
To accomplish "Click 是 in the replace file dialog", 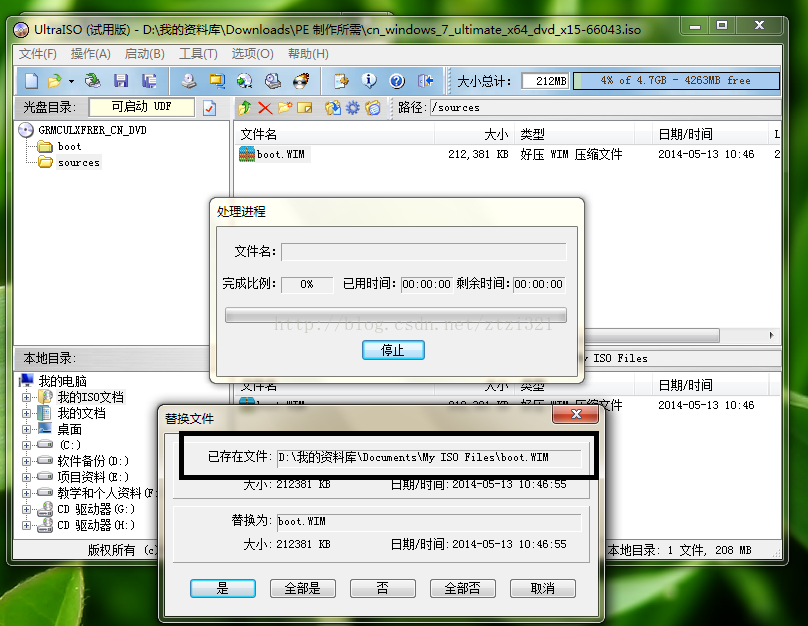I will [x=223, y=588].
